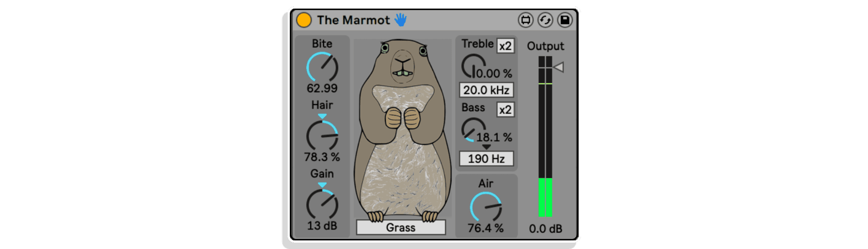Click the blue hand icon in title

401,19
